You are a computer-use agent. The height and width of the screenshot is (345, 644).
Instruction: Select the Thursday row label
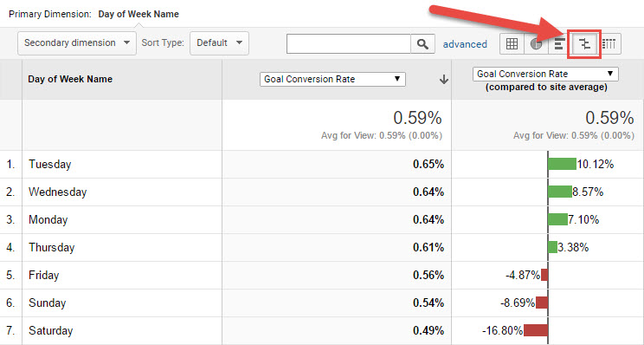point(51,248)
